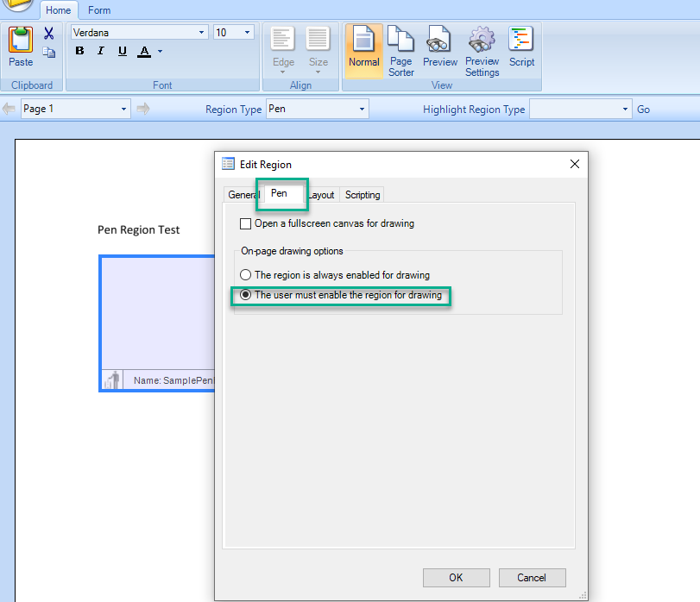Copy using the duplicate-pages icon
Viewport: 700px width, 602px height.
[48, 53]
